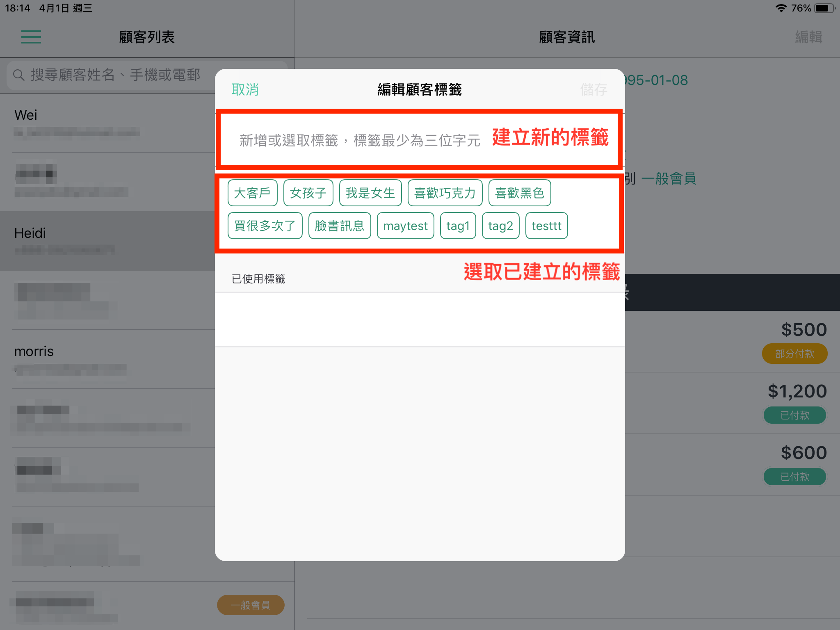This screenshot has height=630, width=840.
Task: Choose the maytest tag
Action: (406, 226)
